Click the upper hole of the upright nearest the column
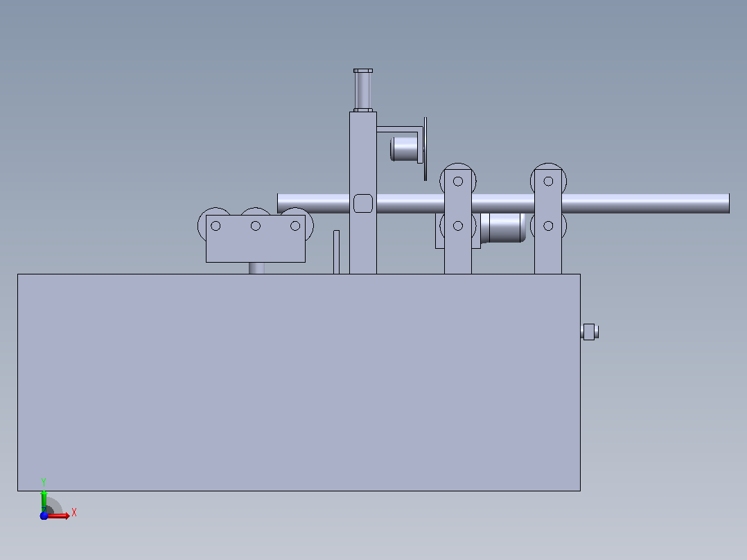 click(458, 182)
